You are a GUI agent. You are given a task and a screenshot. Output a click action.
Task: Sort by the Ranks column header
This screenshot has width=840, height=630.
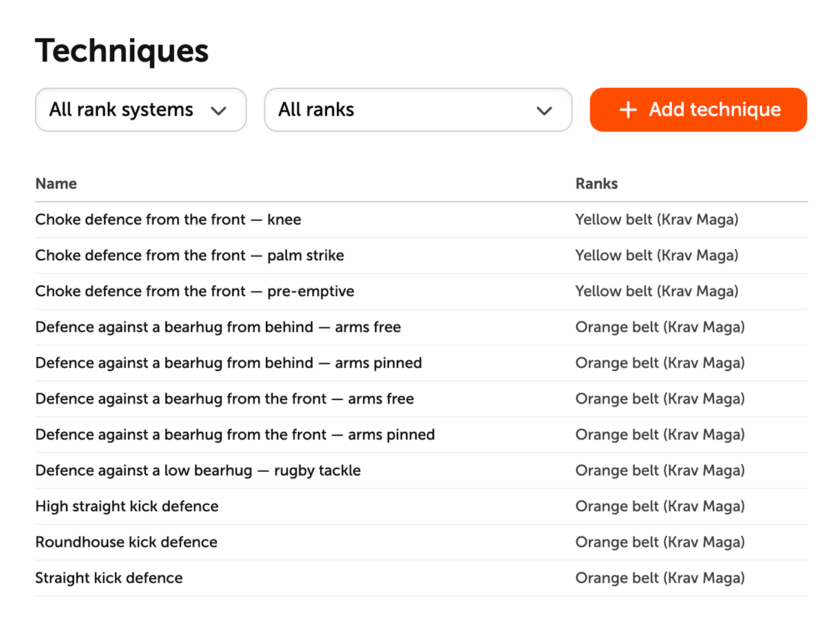[x=596, y=183]
